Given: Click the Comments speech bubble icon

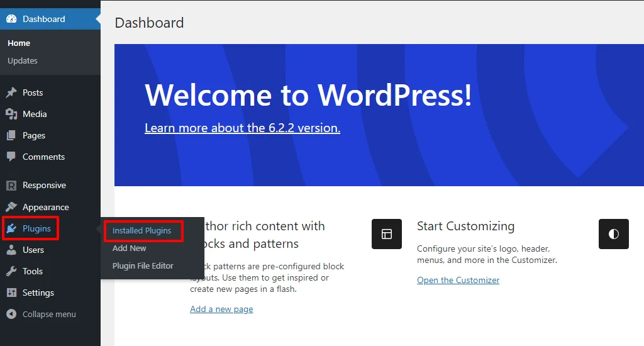Looking at the screenshot, I should [x=11, y=157].
